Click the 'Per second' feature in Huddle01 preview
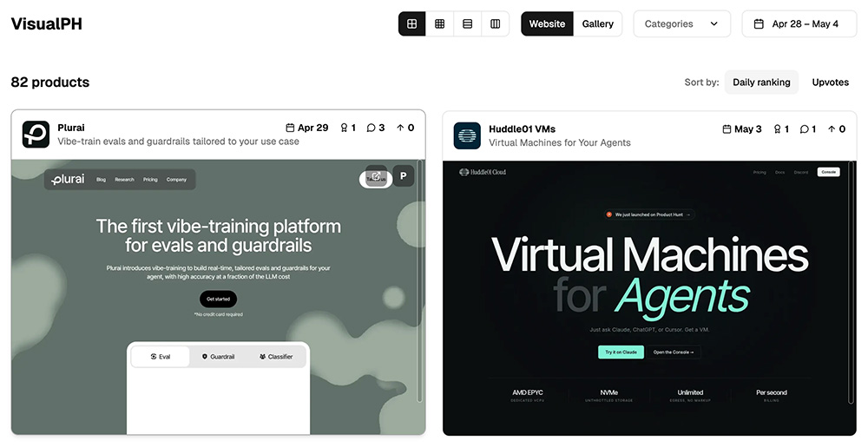The width and height of the screenshot is (868, 448). coord(772,395)
